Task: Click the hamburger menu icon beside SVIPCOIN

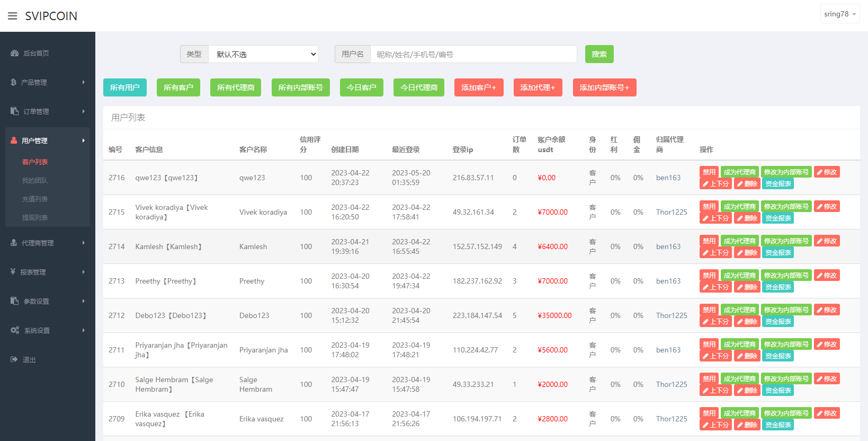Action: click(x=12, y=16)
